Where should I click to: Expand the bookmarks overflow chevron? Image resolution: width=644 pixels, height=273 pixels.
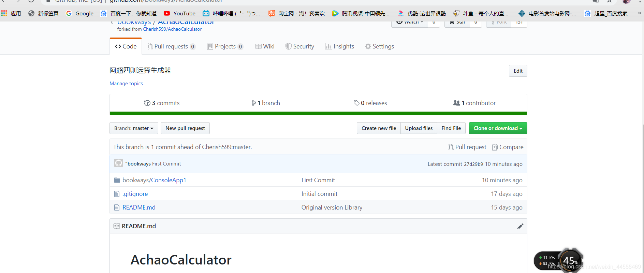click(639, 13)
